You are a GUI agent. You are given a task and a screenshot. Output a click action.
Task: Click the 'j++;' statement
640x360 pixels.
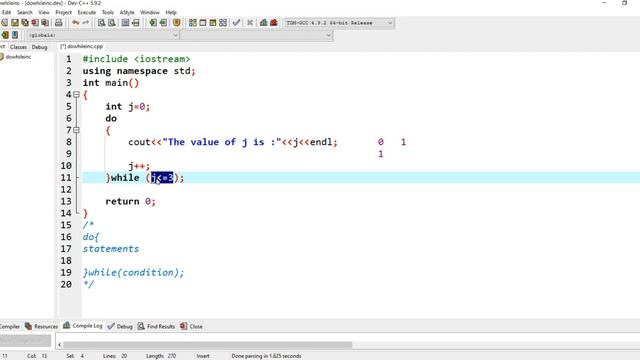coord(139,166)
